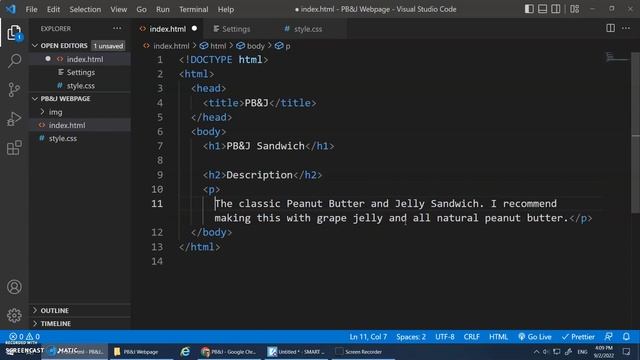
Task: Click the 1 unsaved badge
Action: coord(108,46)
